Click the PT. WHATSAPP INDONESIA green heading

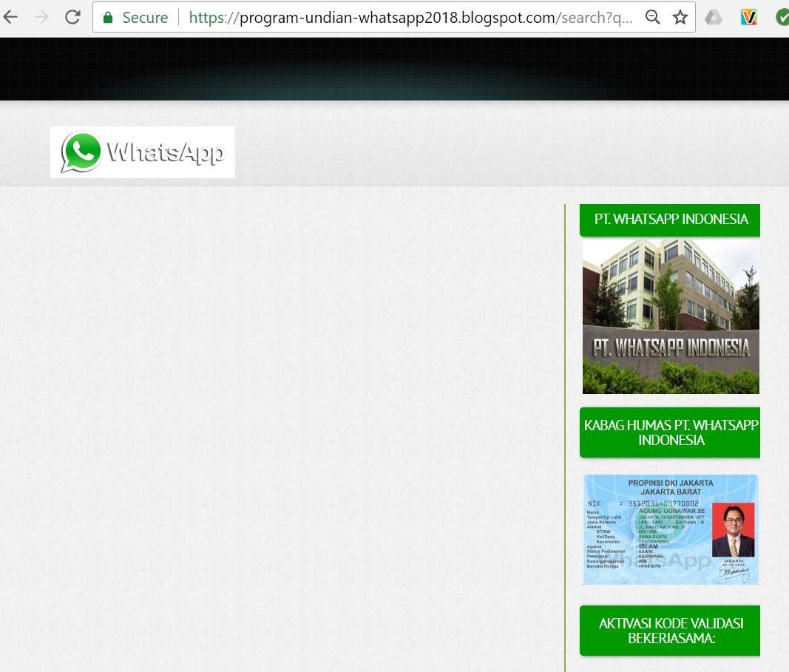point(670,220)
